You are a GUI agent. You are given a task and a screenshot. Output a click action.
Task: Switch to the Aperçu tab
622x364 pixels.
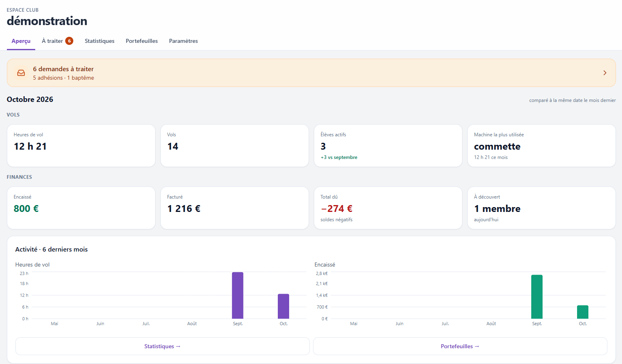point(21,41)
